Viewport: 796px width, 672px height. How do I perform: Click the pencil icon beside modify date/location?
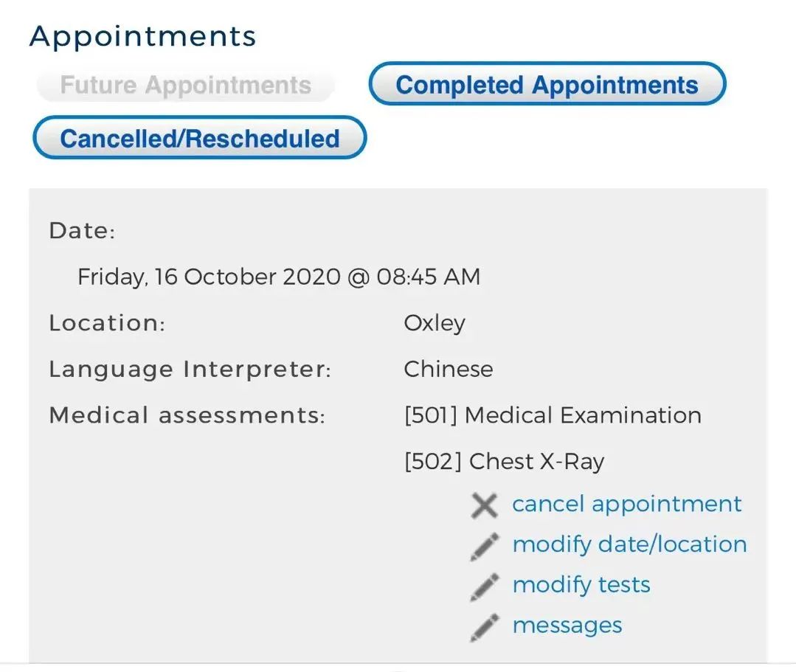tap(485, 546)
